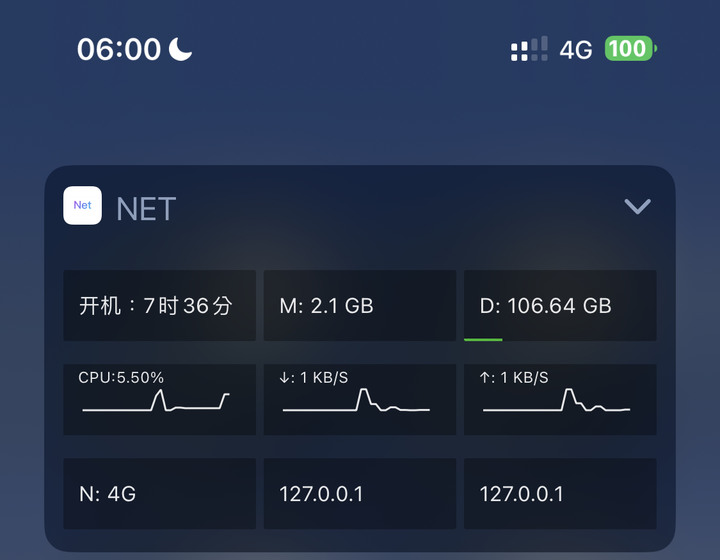Tap the NET widget title text
720x560 pixels.
tap(146, 209)
